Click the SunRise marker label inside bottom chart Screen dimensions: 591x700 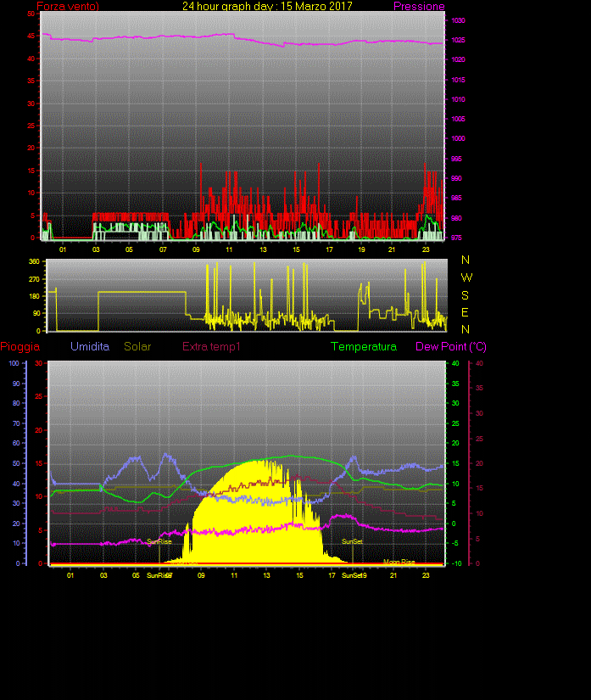point(159,541)
